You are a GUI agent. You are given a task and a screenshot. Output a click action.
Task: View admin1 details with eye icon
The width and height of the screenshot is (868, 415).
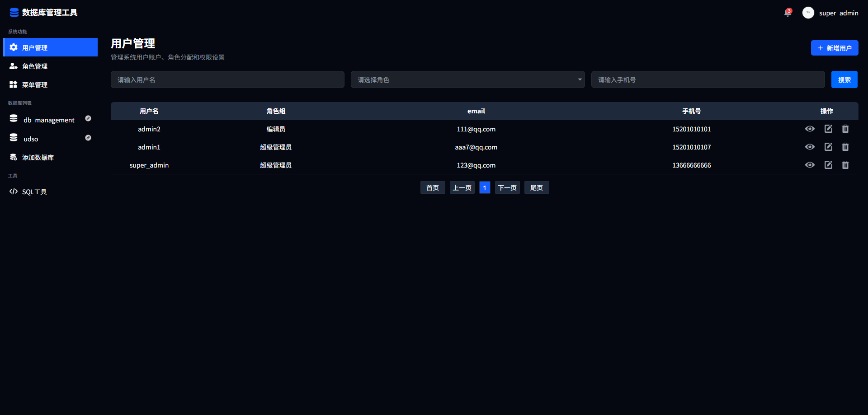coord(810,147)
